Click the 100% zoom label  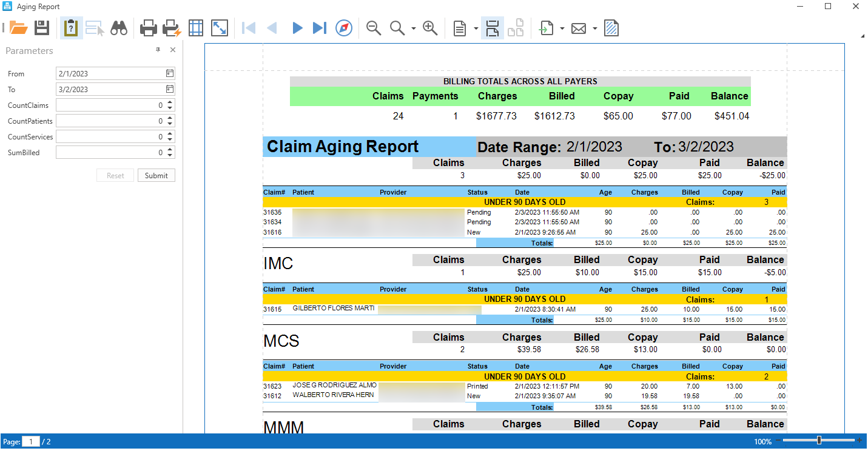pos(762,441)
